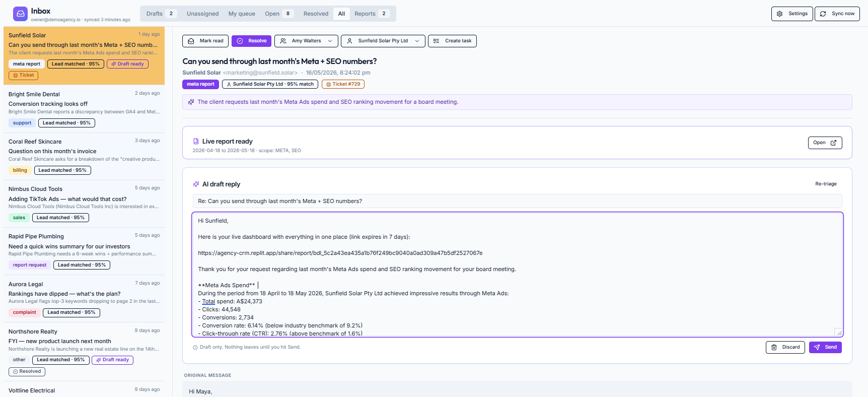Screen dimensions: 868x397
Task: Click the info icon beside Draft only note
Action: point(195,347)
